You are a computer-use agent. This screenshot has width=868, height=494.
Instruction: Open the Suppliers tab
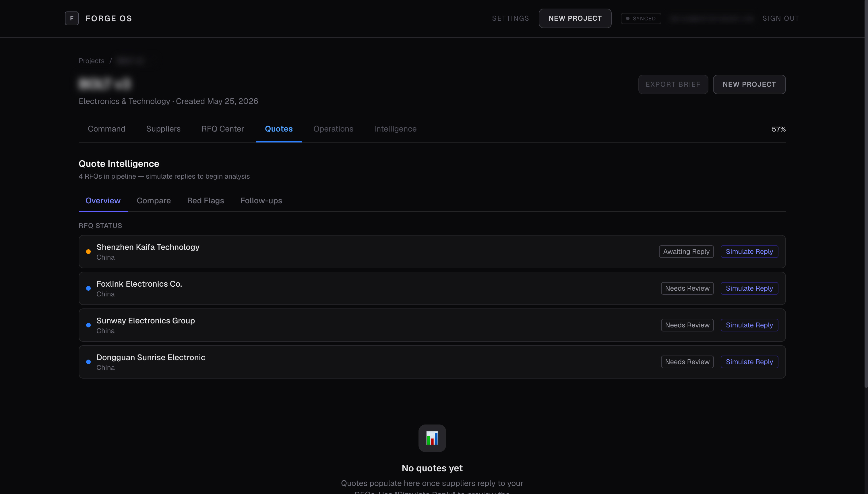163,129
